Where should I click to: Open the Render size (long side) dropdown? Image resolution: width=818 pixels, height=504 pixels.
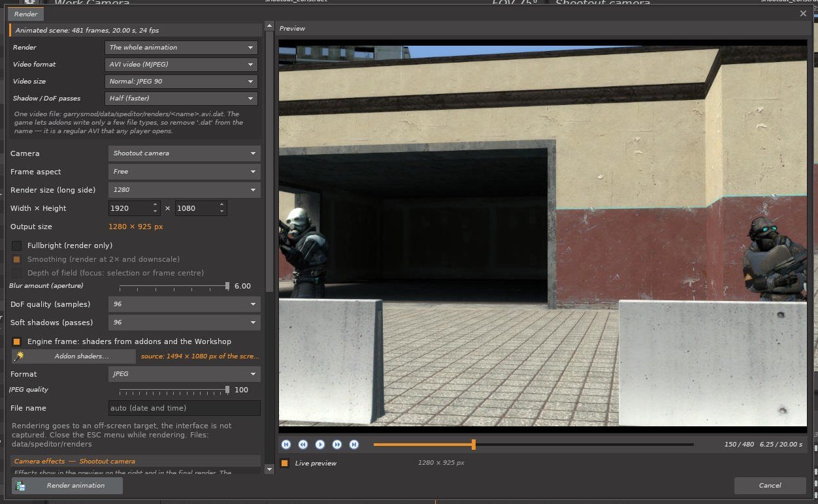point(184,190)
